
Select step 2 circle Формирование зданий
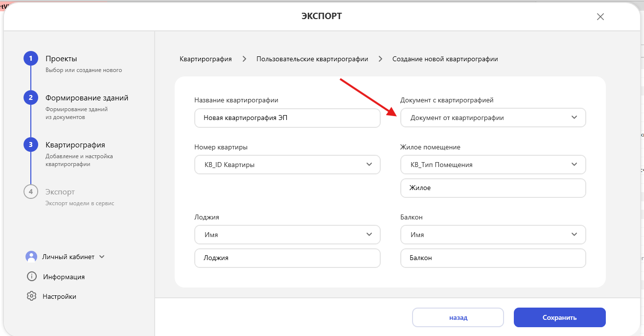click(x=30, y=97)
